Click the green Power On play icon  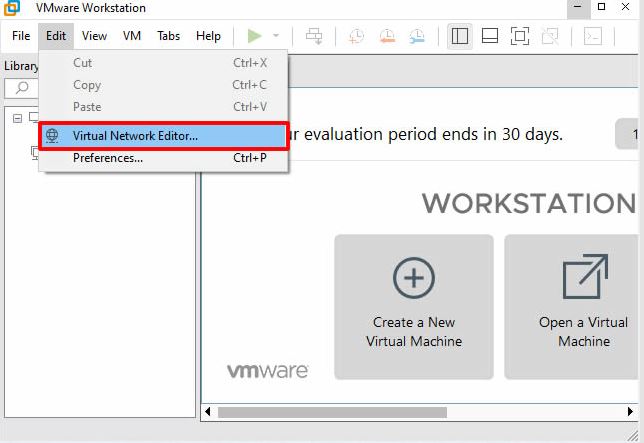click(255, 36)
